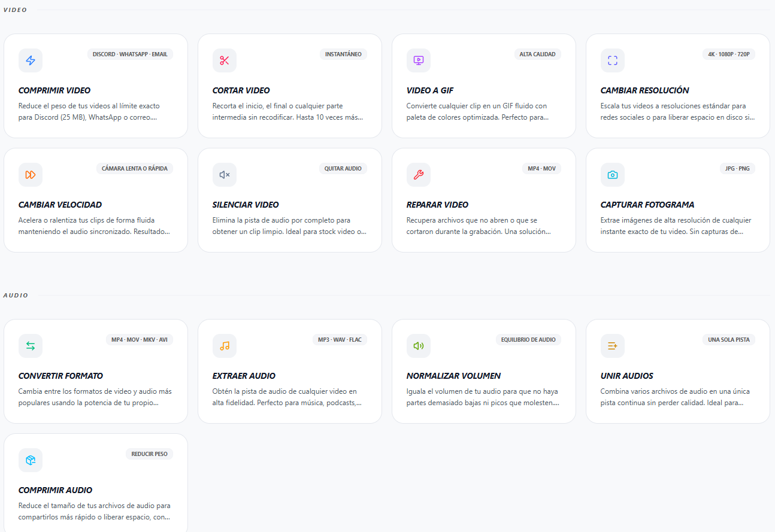Click description starting 'Recorta el inicio, el final'
Screen dimensions: 775x532
pyautogui.click(x=288, y=111)
